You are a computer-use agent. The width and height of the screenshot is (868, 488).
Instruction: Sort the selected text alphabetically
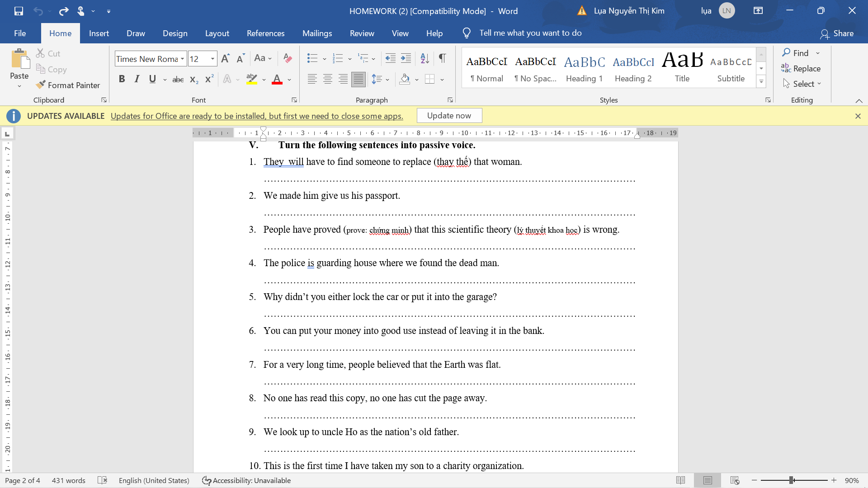pyautogui.click(x=425, y=58)
